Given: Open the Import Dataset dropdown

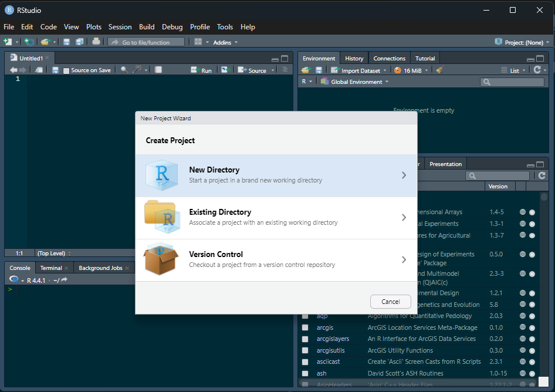Looking at the screenshot, I should 360,70.
